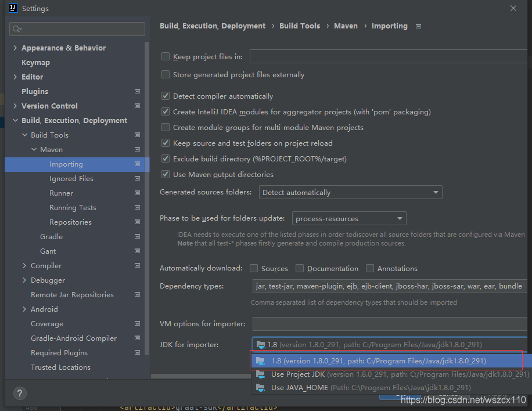Click the project-level icon beside Maven

point(138,150)
